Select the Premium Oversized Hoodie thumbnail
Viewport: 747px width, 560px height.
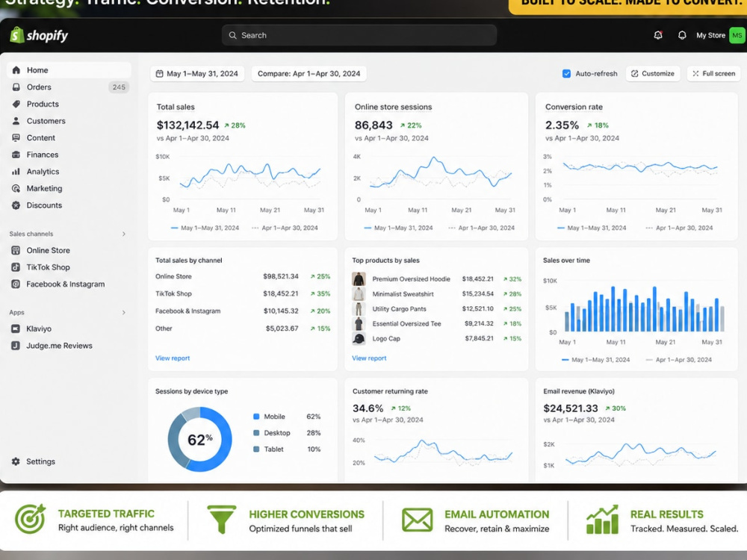[x=359, y=279]
